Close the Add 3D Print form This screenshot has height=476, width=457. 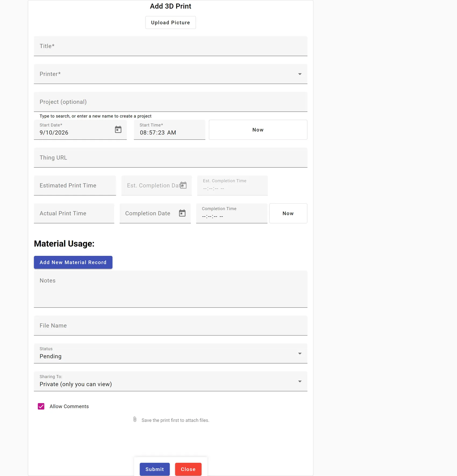coord(188,469)
